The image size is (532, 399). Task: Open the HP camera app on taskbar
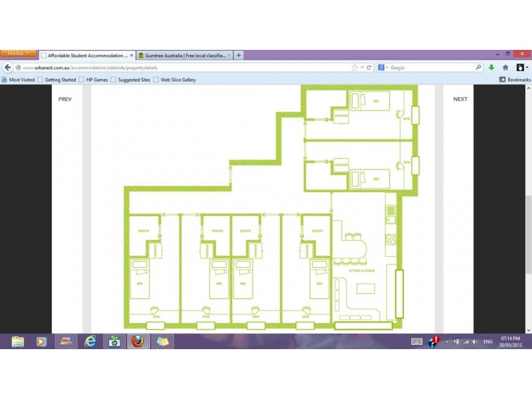pyautogui.click(x=114, y=341)
